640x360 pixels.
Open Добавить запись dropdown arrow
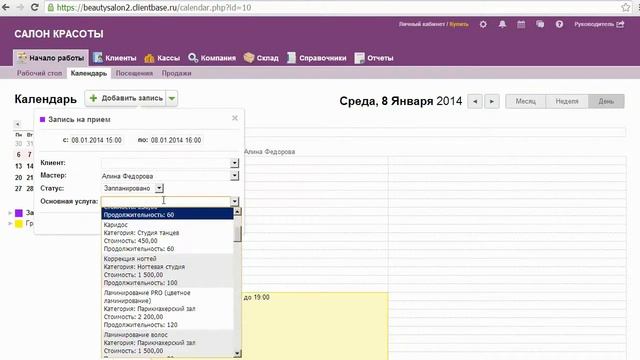pos(172,98)
